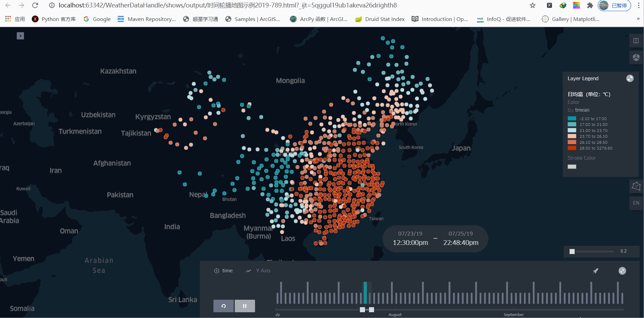Viewport: 644px width, 318px height.
Task: Switch map language via the EN button
Action: [x=636, y=203]
